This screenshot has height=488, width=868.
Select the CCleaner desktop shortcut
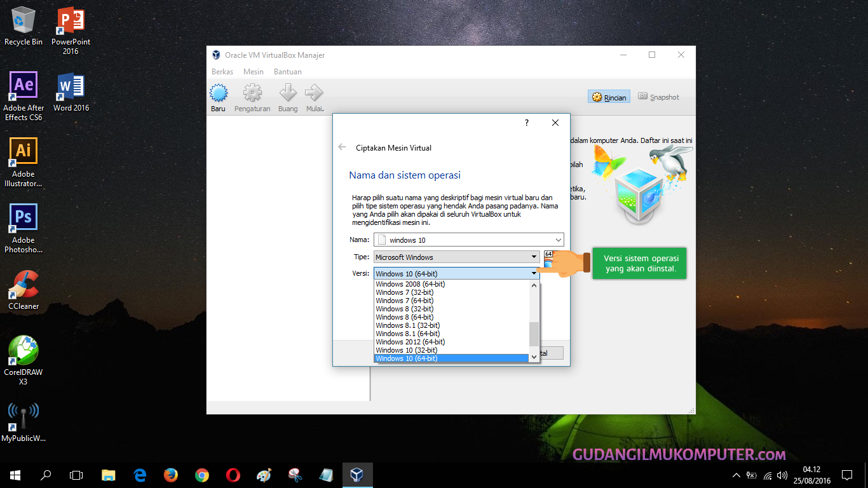[24, 290]
